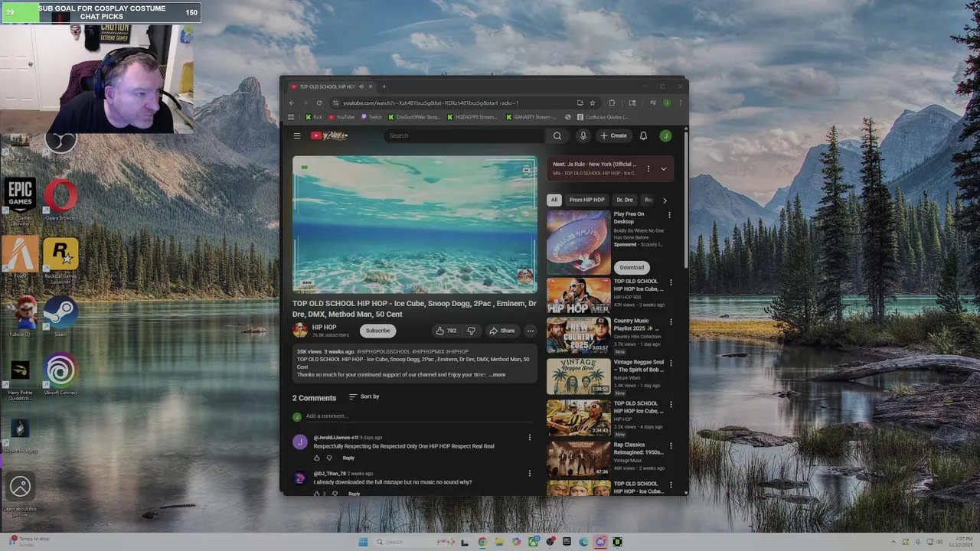The image size is (980, 551).
Task: Open the Kick bookmark
Action: [x=314, y=117]
